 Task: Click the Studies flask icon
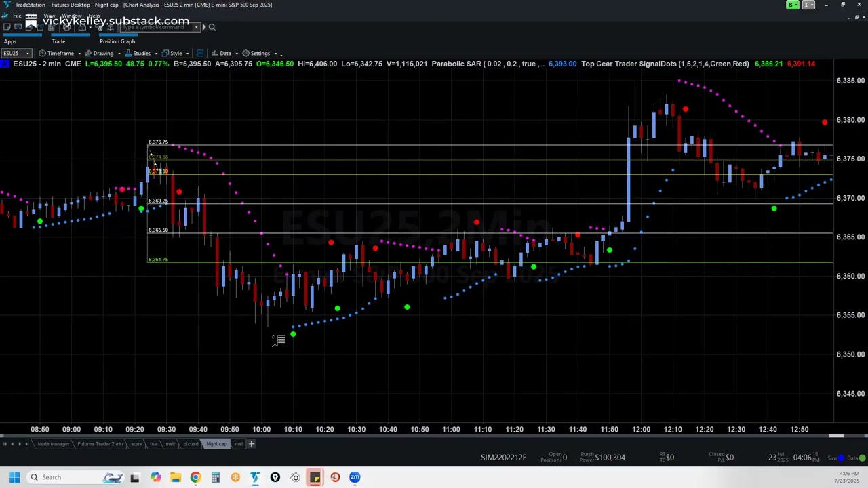pos(128,53)
